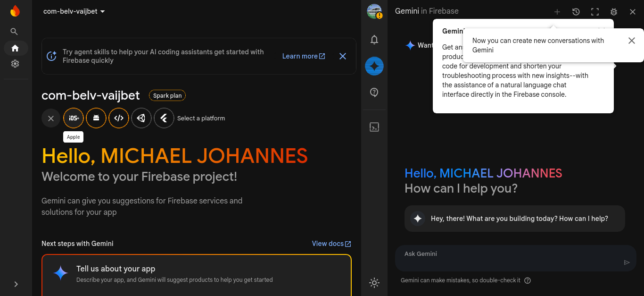Toggle the Gemini sparkle panel button
644x296 pixels.
coord(374,67)
